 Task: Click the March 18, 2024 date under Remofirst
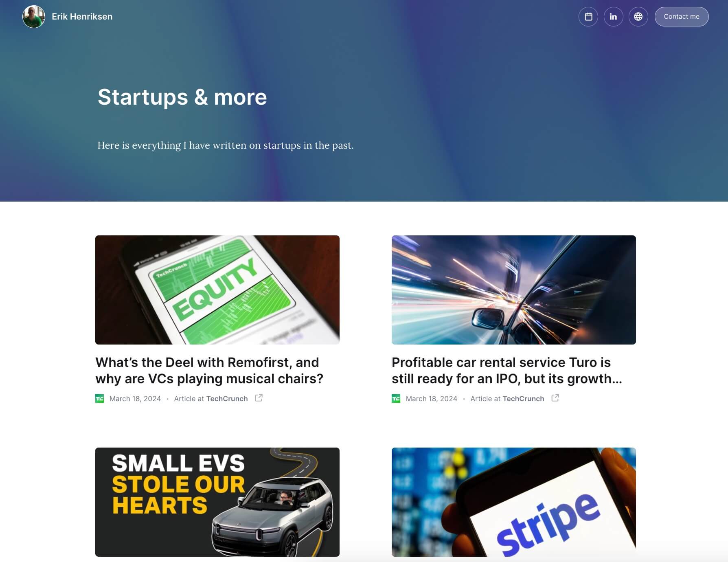pyautogui.click(x=135, y=399)
